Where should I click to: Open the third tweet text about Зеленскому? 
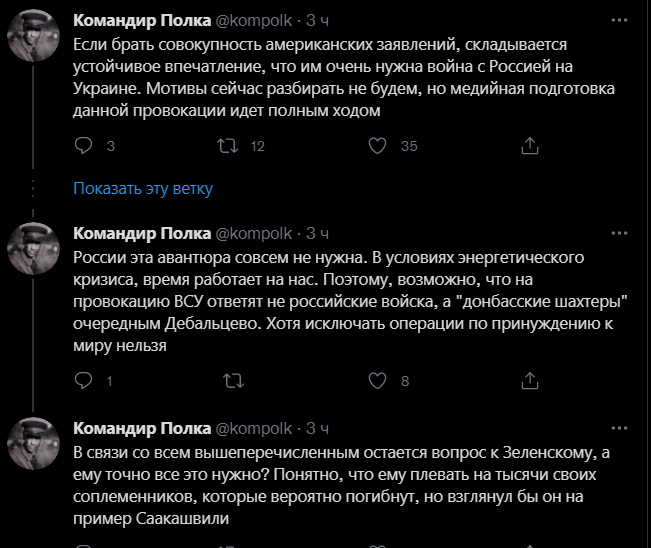341,485
